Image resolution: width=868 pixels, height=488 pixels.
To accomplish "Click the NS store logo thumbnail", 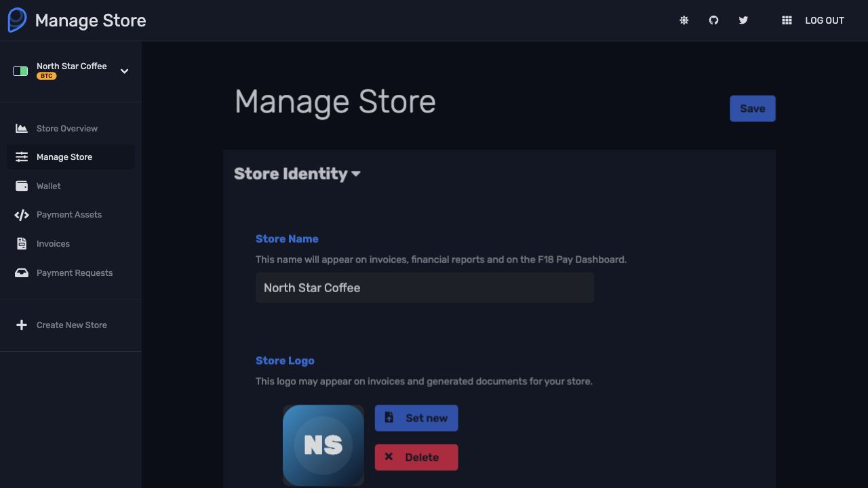I will (323, 445).
